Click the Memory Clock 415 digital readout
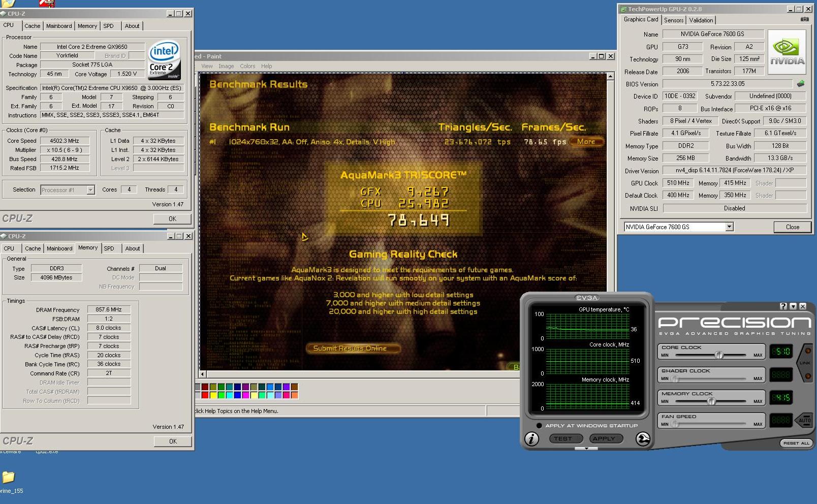 (781, 397)
